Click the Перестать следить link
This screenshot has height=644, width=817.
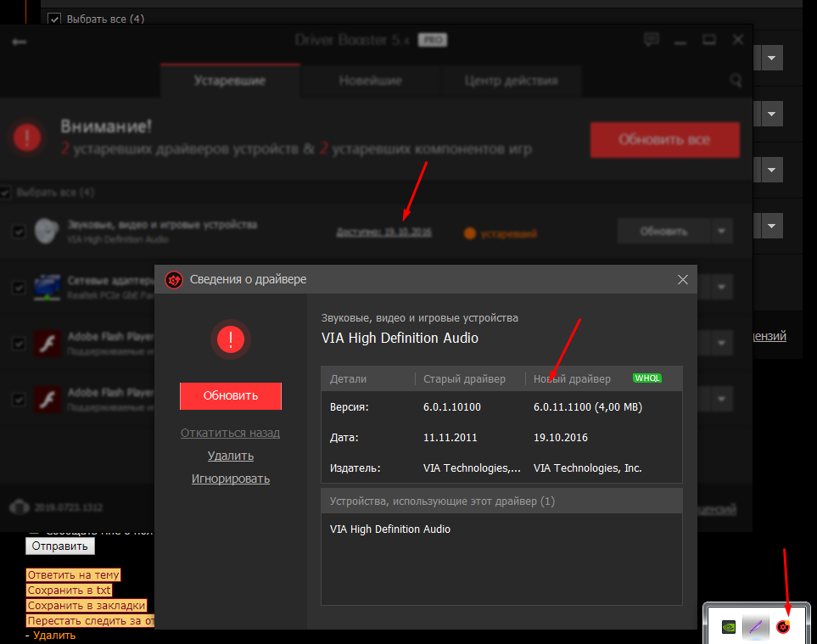click(x=91, y=620)
